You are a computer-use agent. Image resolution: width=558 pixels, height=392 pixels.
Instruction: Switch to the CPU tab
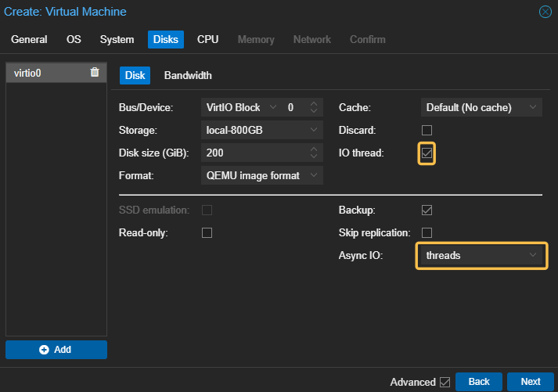208,39
